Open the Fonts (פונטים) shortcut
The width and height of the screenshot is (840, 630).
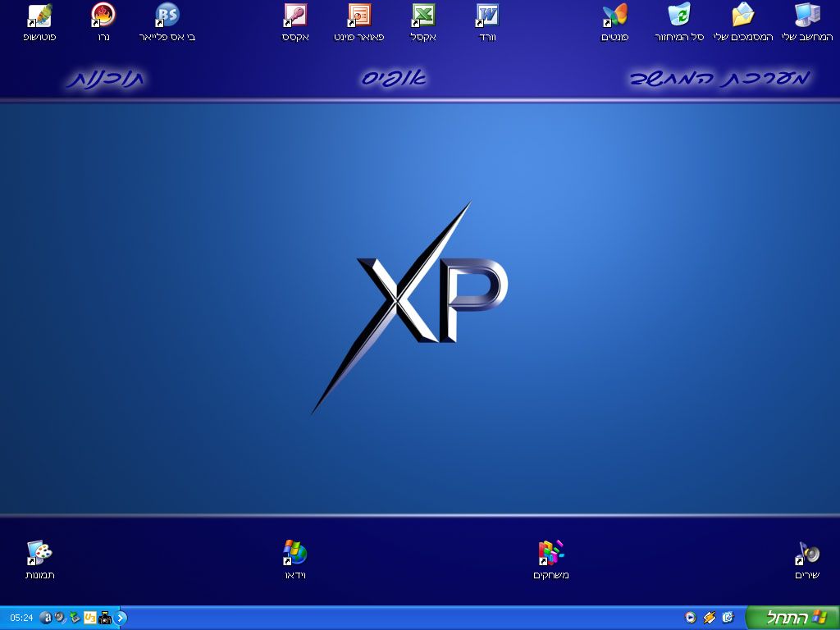(x=615, y=22)
